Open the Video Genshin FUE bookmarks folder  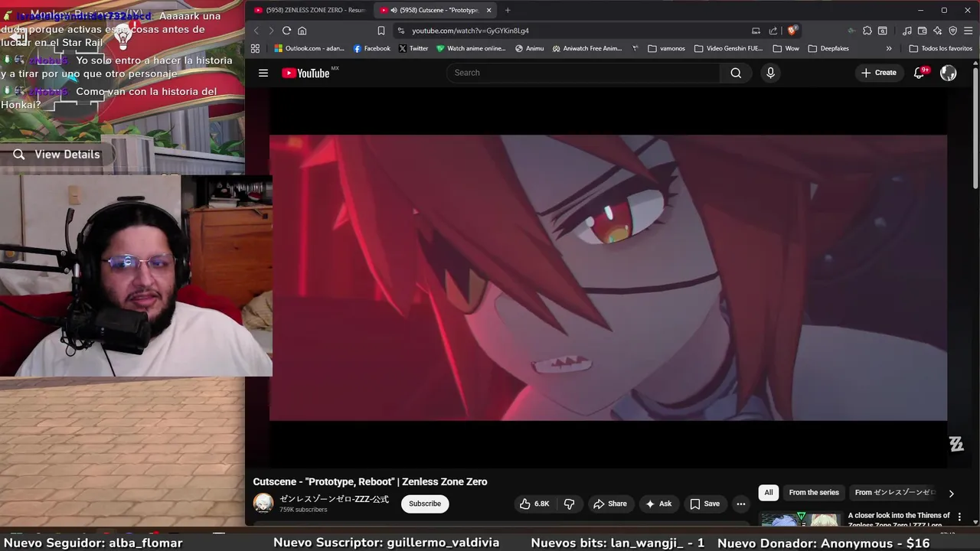pyautogui.click(x=729, y=48)
